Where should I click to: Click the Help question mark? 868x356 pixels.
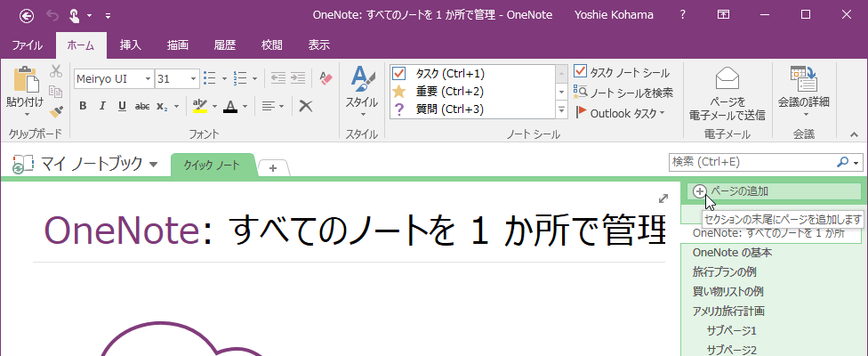pyautogui.click(x=682, y=15)
